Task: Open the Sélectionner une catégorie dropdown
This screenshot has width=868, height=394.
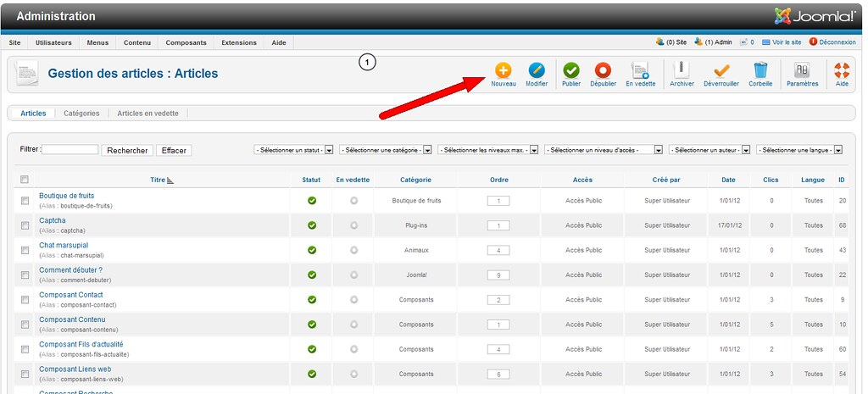Action: (x=386, y=150)
